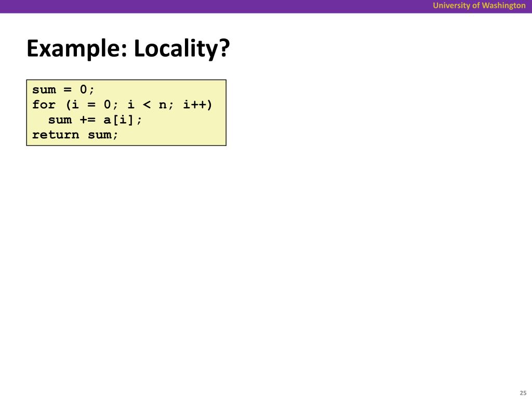Select the code line 'sum += a[i];'
This screenshot has height=399, width=532.
pos(95,120)
